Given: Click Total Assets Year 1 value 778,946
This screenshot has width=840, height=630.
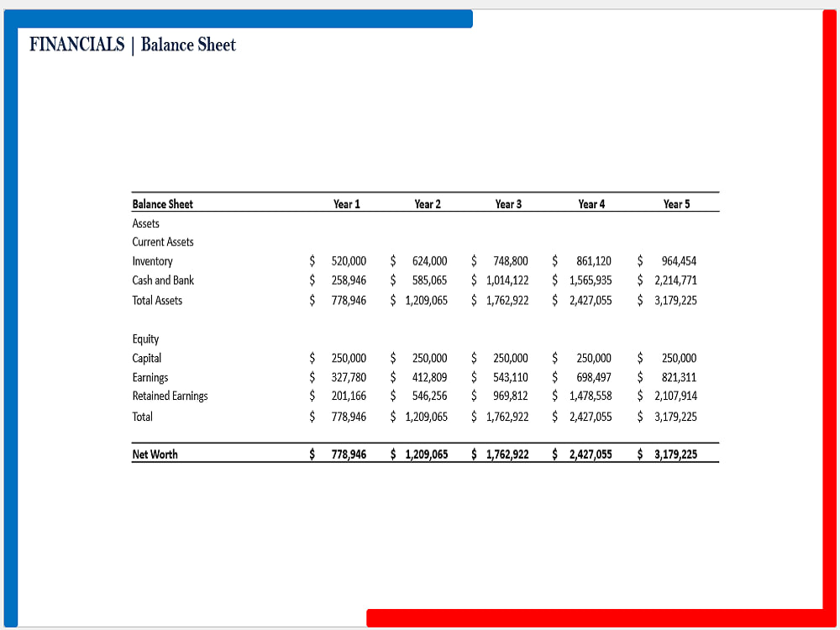Looking at the screenshot, I should [349, 301].
